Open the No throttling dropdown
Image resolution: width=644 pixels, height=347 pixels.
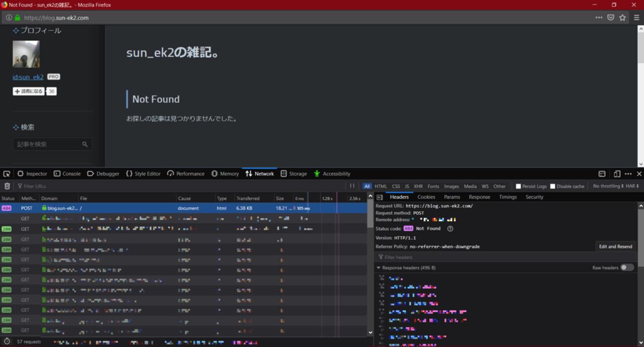click(608, 186)
